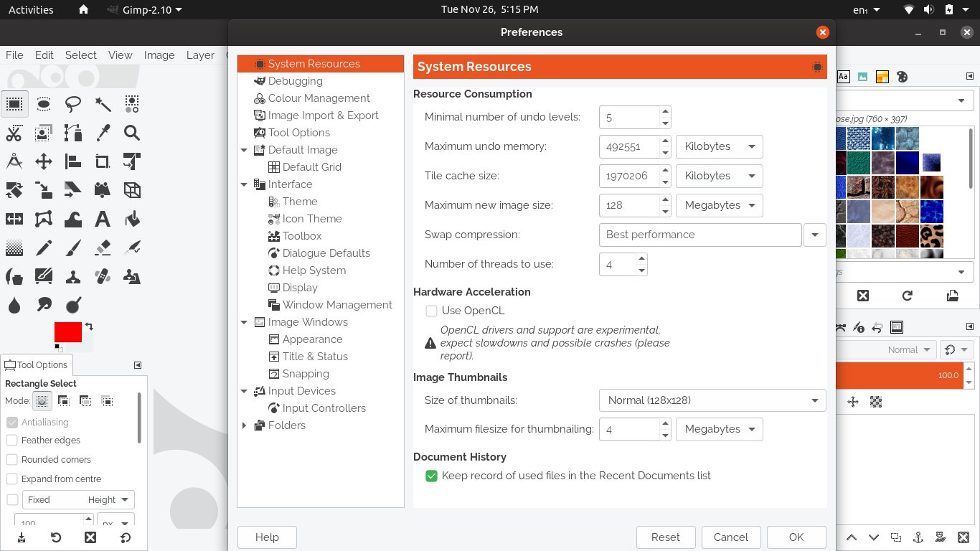Choose the Move tool
This screenshot has width=980, height=551.
[44, 161]
